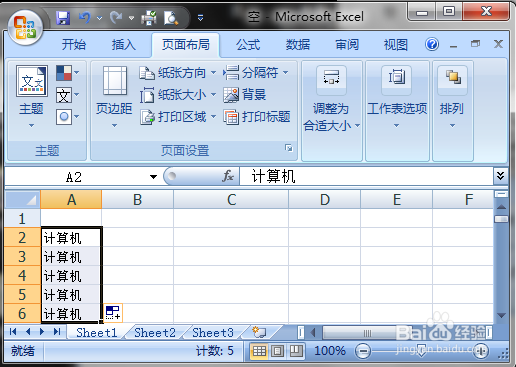Viewport: 516px width, 367px height.
Task: Set sheet Background (背景)
Action: click(245, 95)
